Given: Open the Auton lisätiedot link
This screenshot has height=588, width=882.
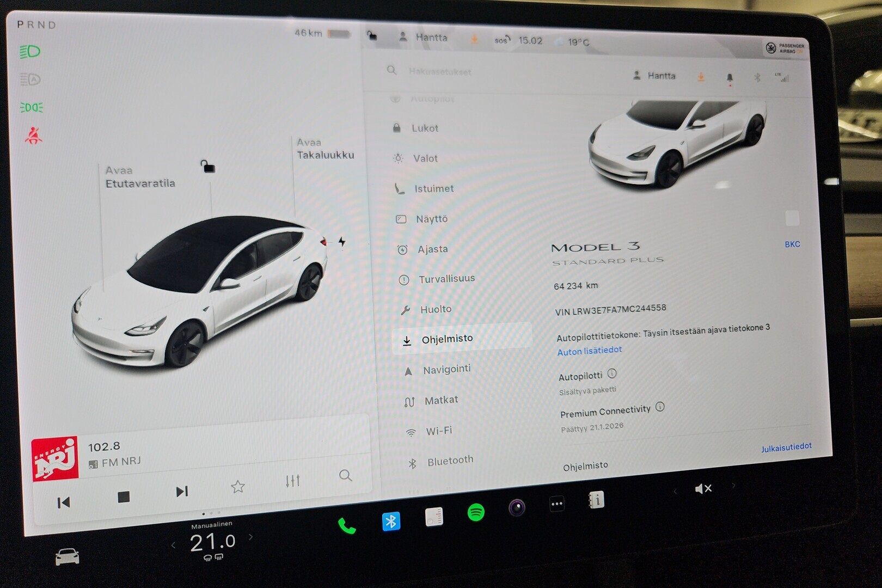Looking at the screenshot, I should [589, 351].
